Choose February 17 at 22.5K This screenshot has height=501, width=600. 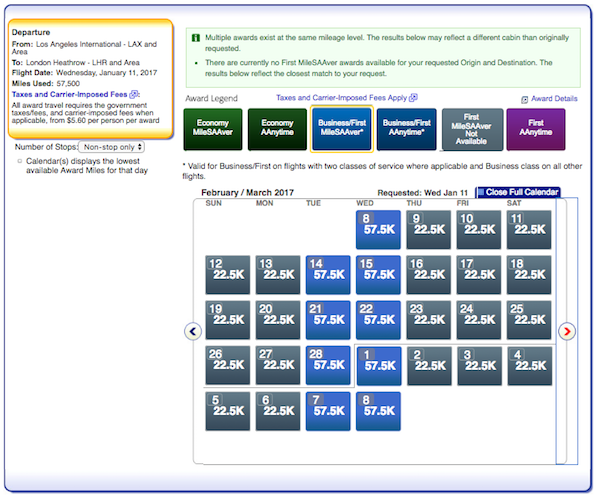(479, 275)
